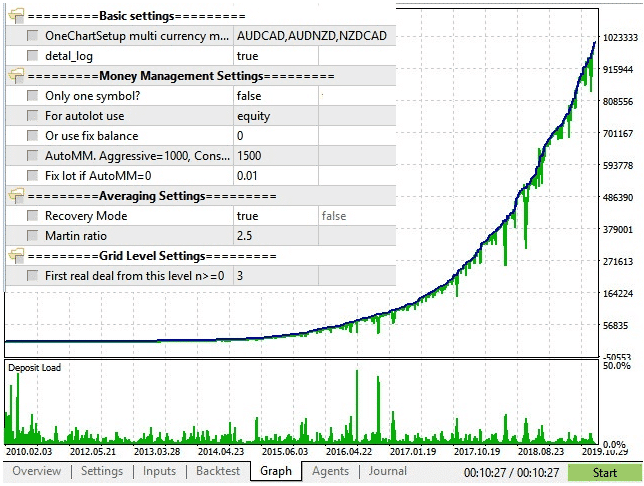Switch to the Settings tab
Viewport: 644px width, 486px height.
(x=102, y=471)
